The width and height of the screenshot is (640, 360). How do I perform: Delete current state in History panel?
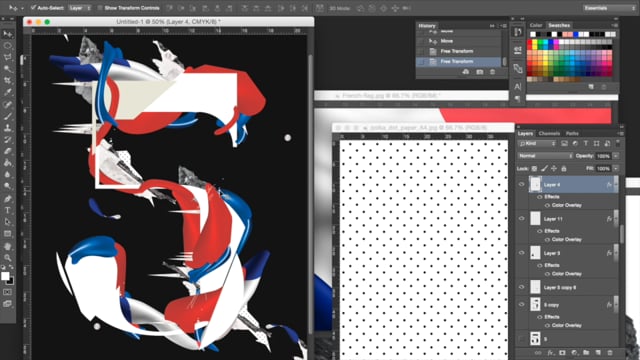493,72
